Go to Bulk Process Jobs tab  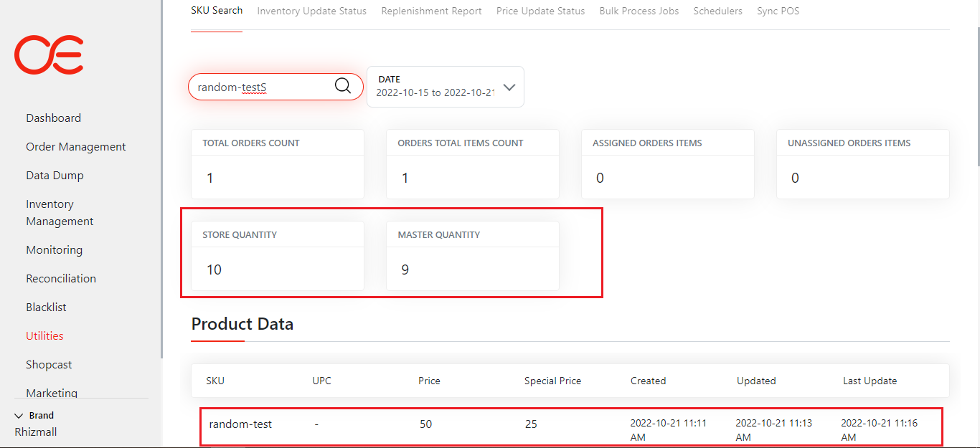click(x=639, y=11)
